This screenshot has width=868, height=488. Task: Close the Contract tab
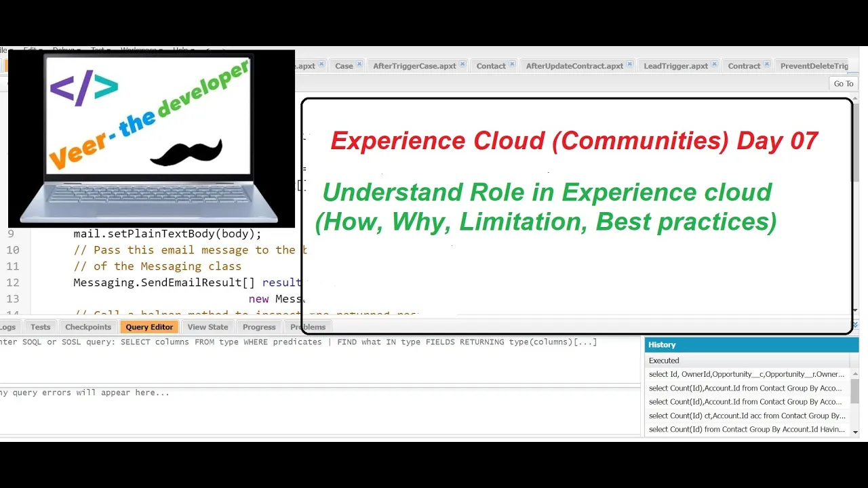point(767,65)
